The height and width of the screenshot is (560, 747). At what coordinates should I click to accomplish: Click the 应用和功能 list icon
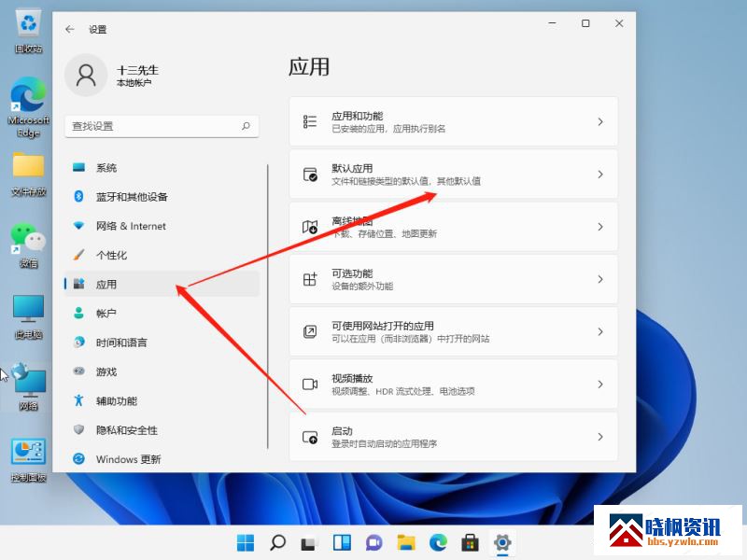pos(310,122)
